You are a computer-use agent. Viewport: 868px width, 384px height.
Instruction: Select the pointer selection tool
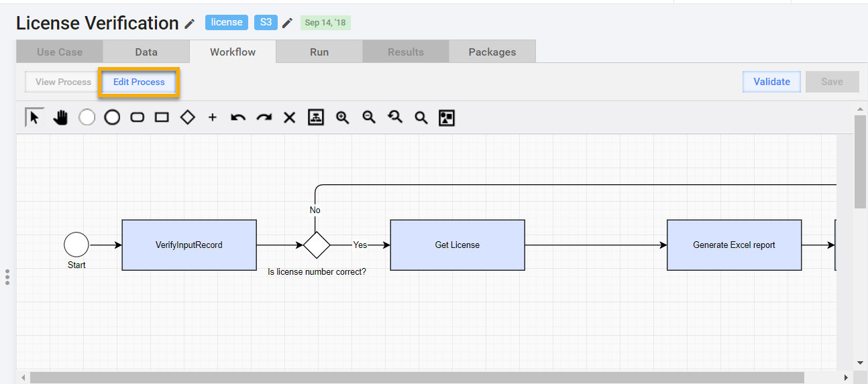click(35, 117)
